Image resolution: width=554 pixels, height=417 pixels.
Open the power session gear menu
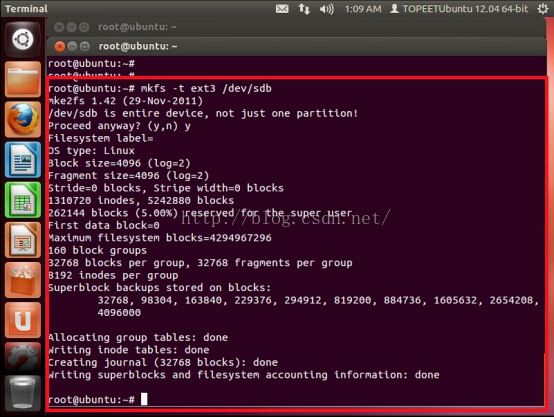pos(543,9)
